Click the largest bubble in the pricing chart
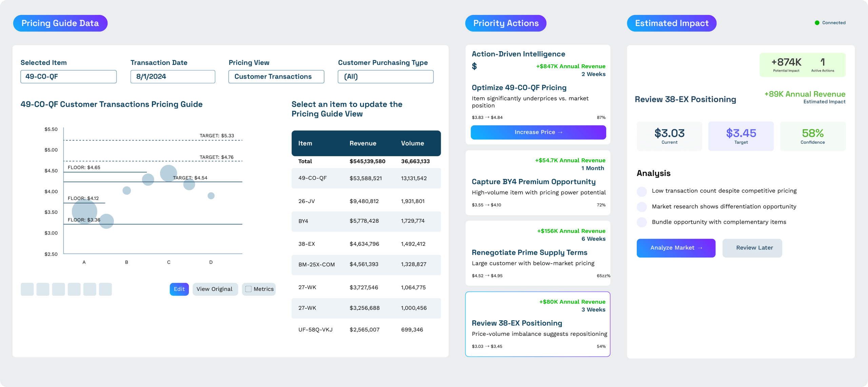Image resolution: width=868 pixels, height=387 pixels. (x=84, y=211)
